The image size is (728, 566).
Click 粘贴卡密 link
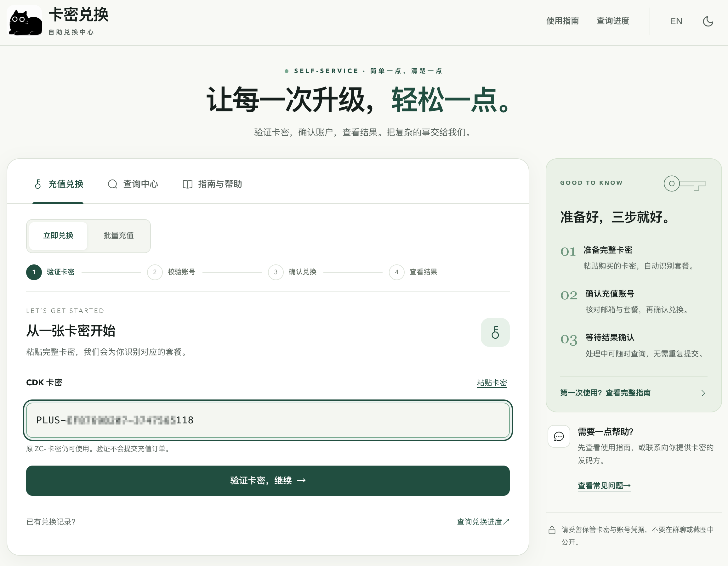[x=492, y=383]
